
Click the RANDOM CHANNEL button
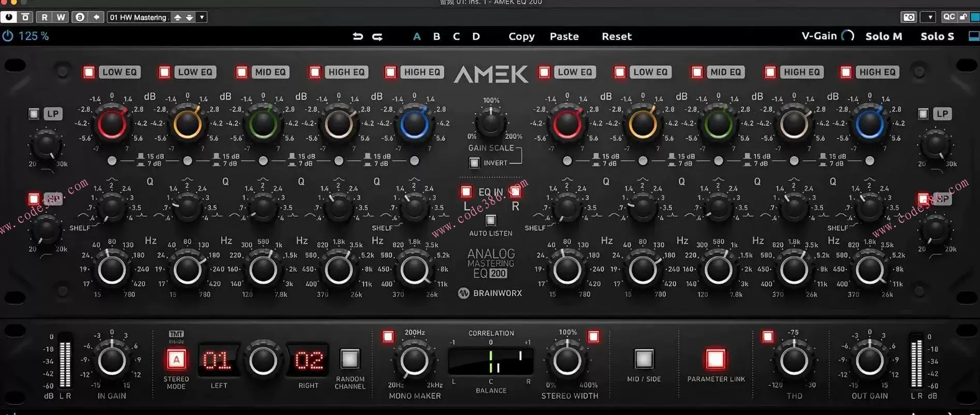(x=350, y=359)
